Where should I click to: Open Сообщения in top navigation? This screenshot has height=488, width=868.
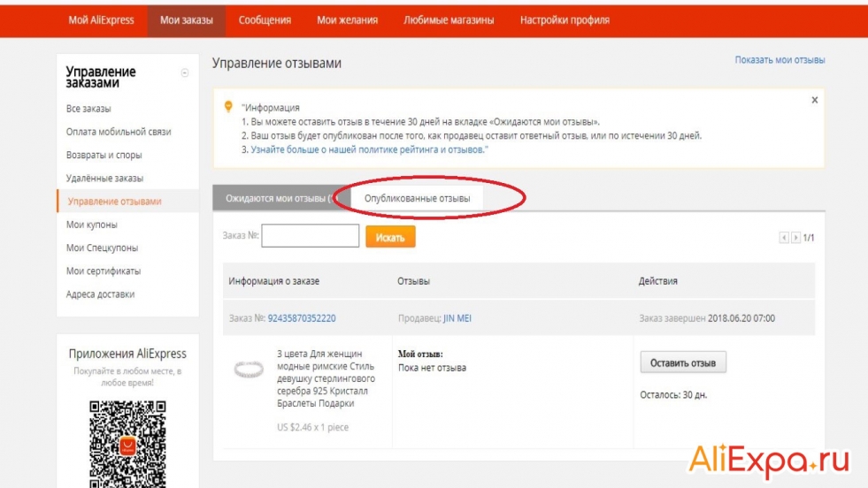click(x=265, y=20)
